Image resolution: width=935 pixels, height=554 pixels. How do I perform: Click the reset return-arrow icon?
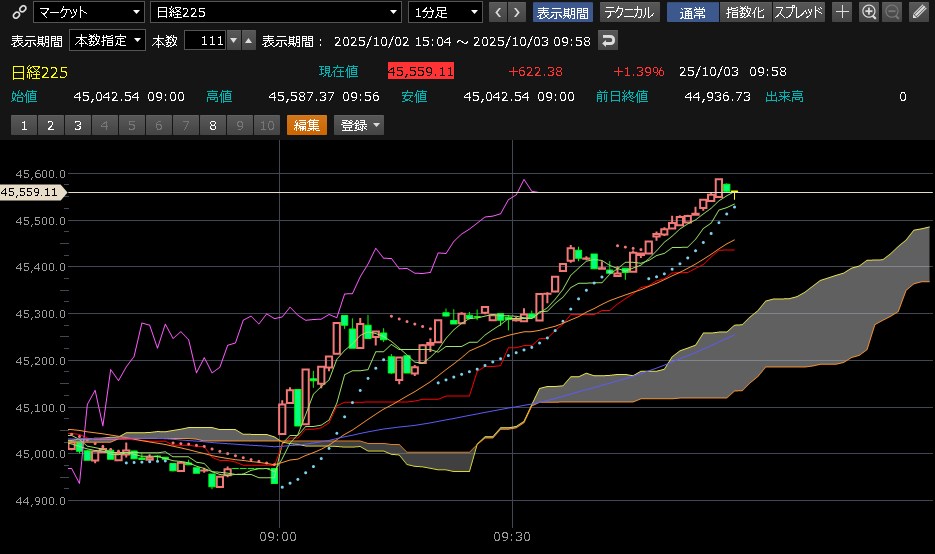pyautogui.click(x=608, y=41)
